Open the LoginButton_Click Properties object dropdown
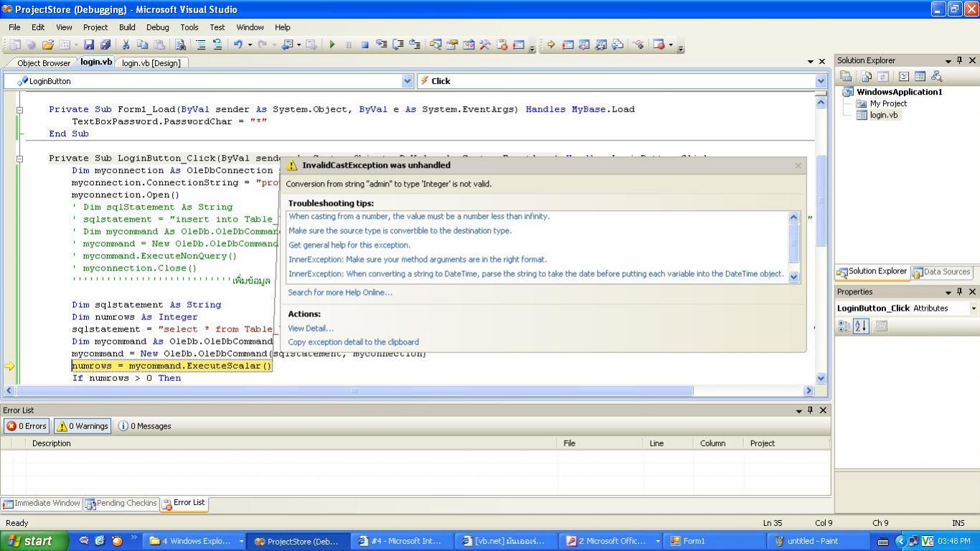This screenshot has width=980, height=551. (974, 309)
